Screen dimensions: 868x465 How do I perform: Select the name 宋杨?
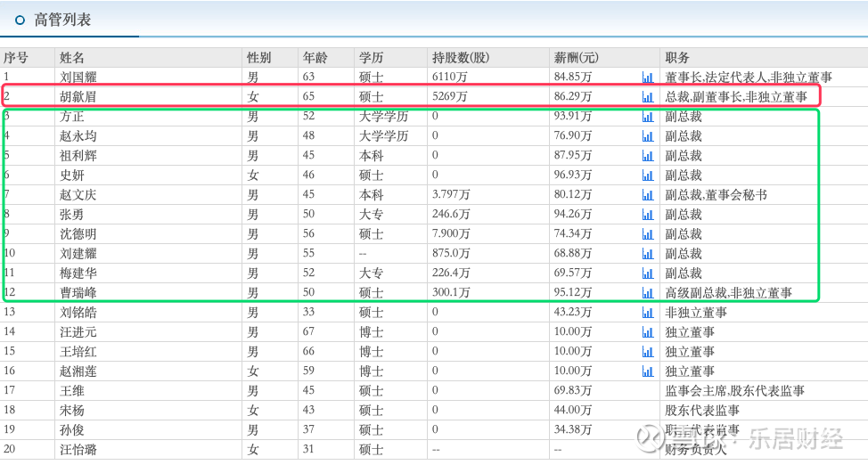72,411
